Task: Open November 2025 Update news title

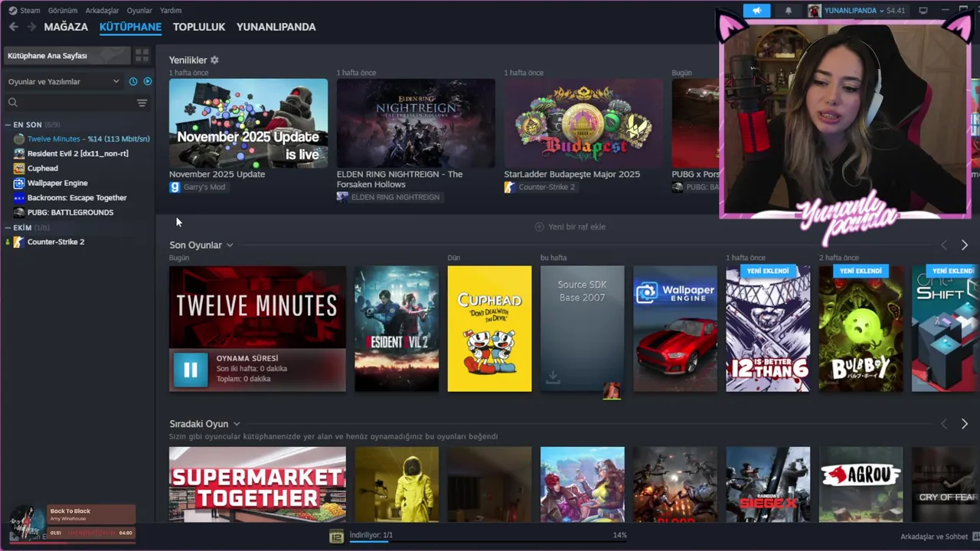Action: pos(217,174)
